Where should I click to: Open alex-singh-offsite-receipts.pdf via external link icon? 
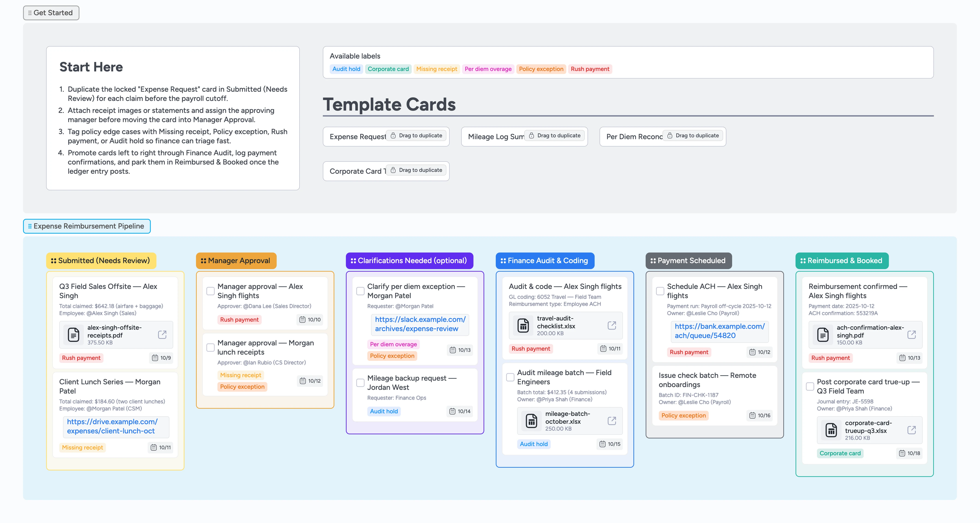(162, 335)
